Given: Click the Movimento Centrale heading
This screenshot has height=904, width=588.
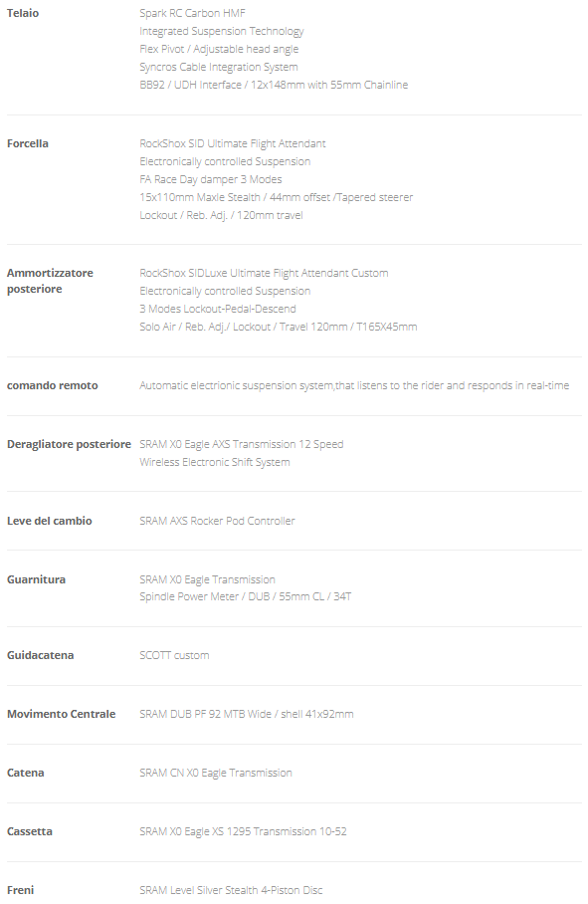Looking at the screenshot, I should (61, 714).
